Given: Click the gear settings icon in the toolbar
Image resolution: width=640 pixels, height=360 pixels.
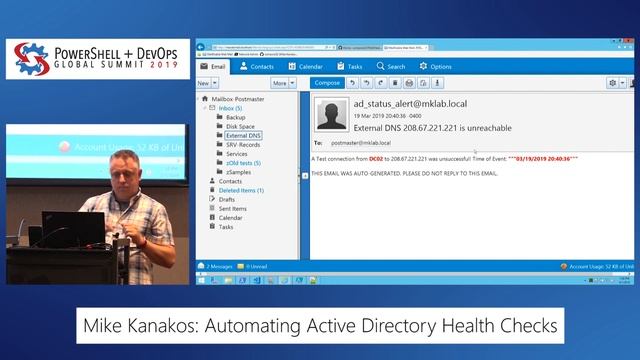Looking at the screenshot, I should 612,83.
